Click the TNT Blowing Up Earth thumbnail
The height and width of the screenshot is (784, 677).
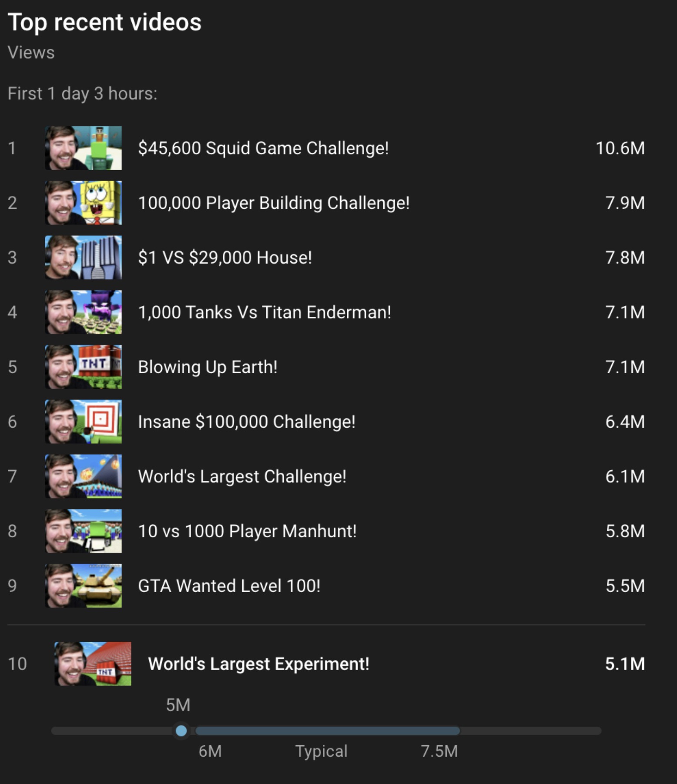click(83, 367)
